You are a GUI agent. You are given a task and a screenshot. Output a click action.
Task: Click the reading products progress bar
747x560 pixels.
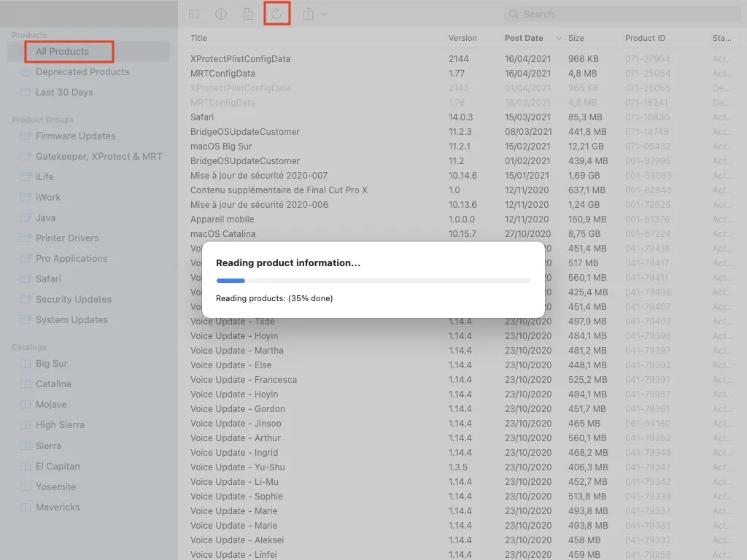click(x=373, y=281)
